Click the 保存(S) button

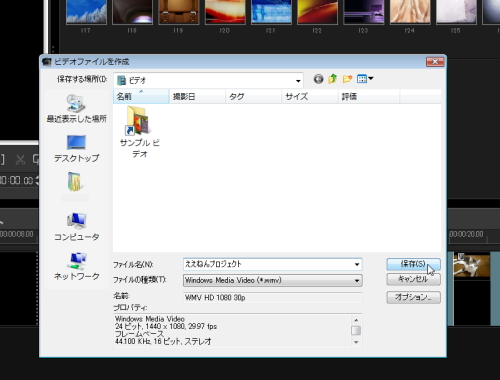coord(413,264)
